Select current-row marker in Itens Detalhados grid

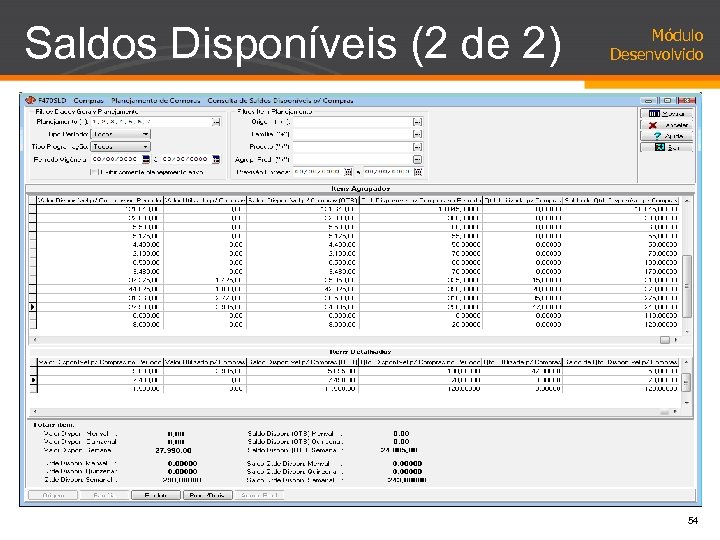pos(33,380)
